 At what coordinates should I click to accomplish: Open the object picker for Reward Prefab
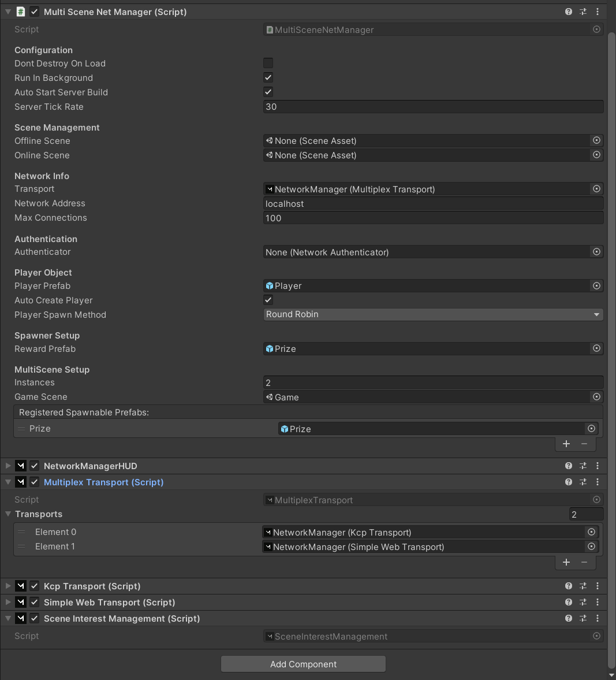click(596, 348)
